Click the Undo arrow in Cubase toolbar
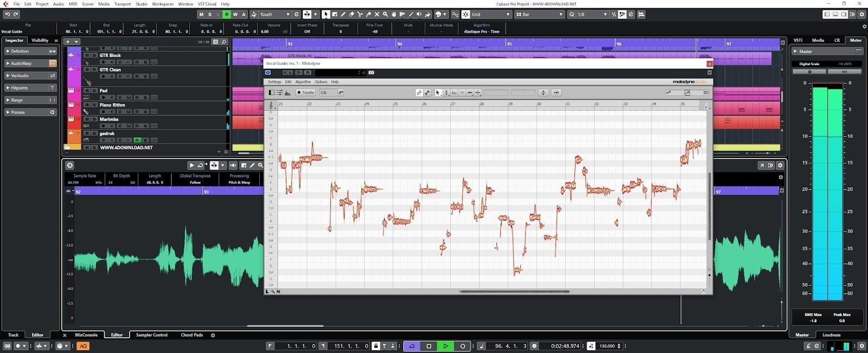The height and width of the screenshot is (353, 868). click(8, 14)
